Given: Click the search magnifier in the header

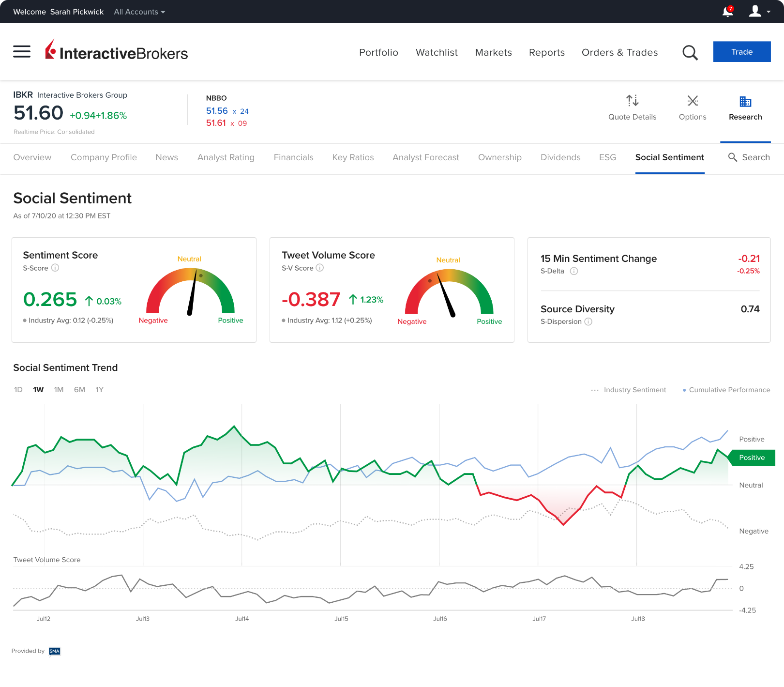Looking at the screenshot, I should coord(690,52).
